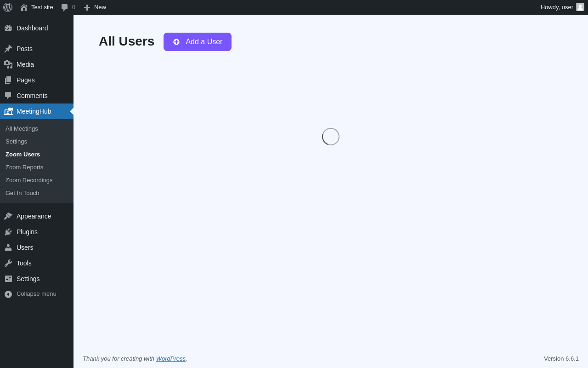Click the pending comments count 0
The height and width of the screenshot is (368, 588).
coord(73,7)
